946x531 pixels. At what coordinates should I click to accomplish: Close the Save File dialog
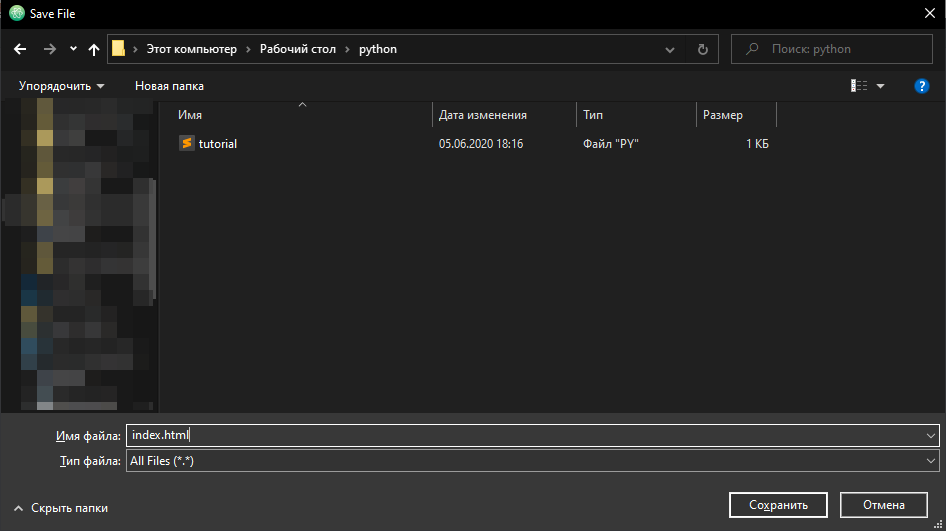930,13
